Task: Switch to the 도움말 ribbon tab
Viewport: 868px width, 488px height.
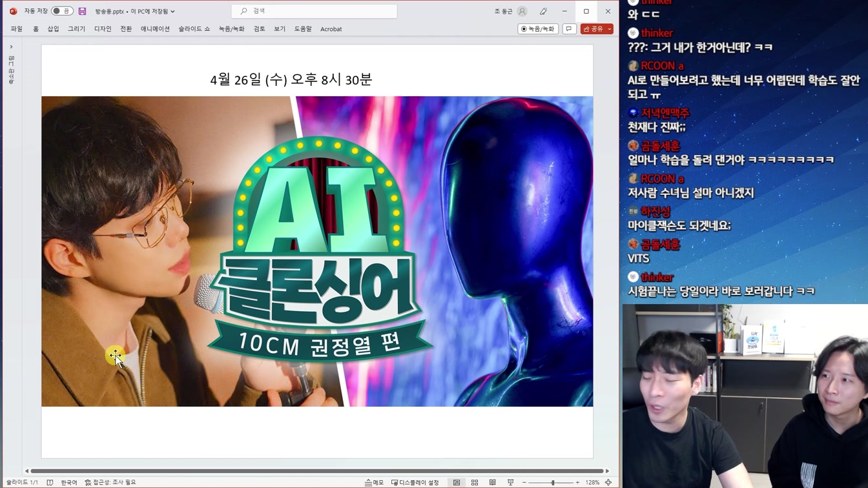Action: [303, 29]
